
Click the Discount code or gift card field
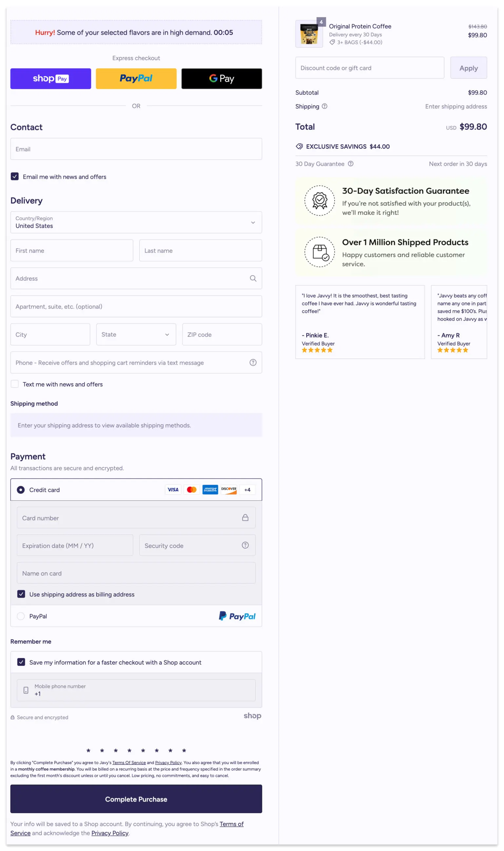pos(370,68)
